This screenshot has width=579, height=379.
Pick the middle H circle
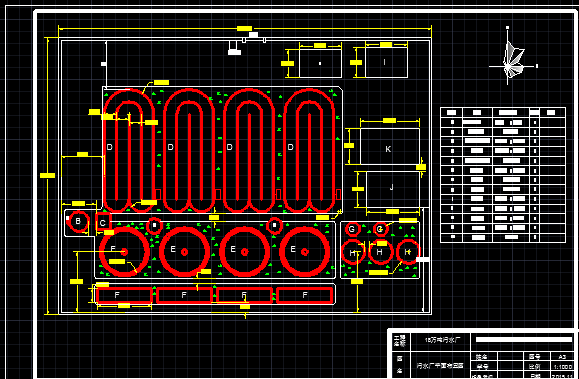[x=380, y=252]
